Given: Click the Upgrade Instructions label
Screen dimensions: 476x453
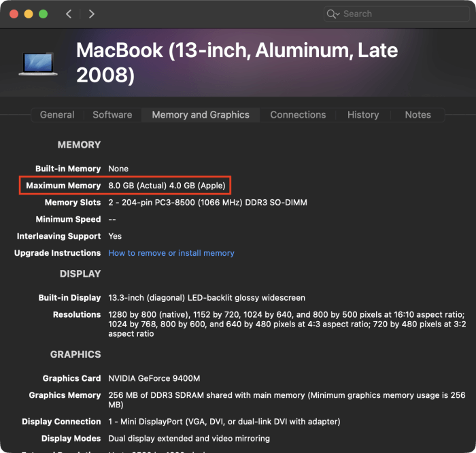Looking at the screenshot, I should click(x=57, y=253).
